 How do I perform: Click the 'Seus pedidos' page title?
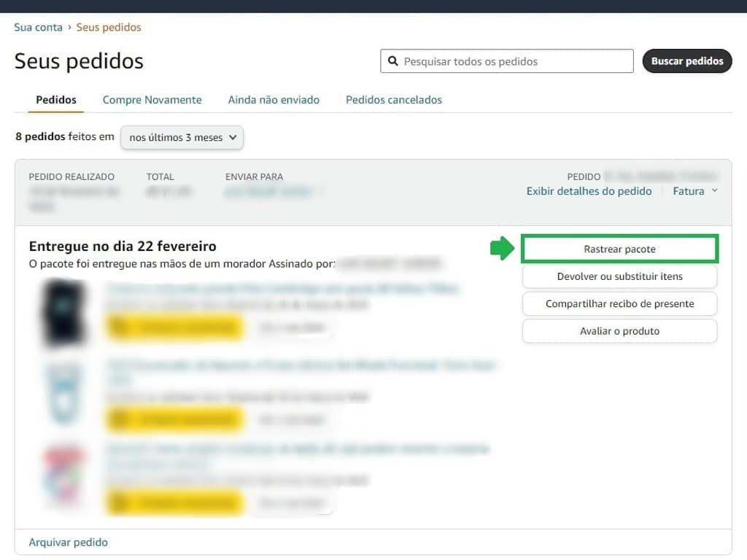coord(79,61)
